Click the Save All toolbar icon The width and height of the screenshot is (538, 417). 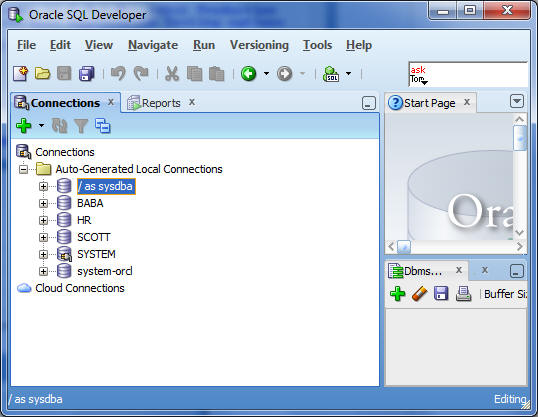coord(86,73)
